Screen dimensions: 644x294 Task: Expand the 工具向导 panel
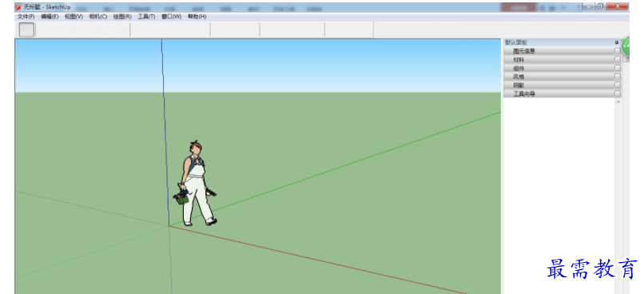point(563,94)
